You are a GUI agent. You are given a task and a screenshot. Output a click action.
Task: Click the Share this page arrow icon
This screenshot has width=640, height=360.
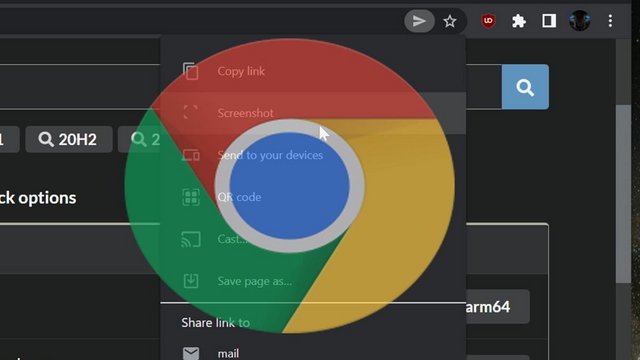coord(419,21)
